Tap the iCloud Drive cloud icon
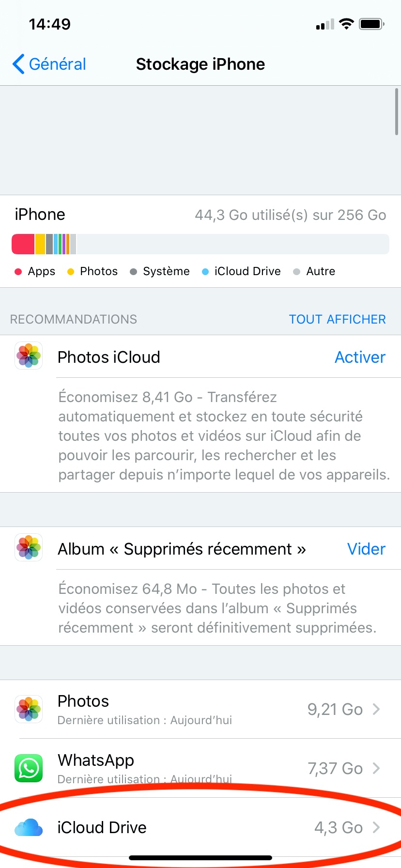401x868 pixels. (x=29, y=827)
